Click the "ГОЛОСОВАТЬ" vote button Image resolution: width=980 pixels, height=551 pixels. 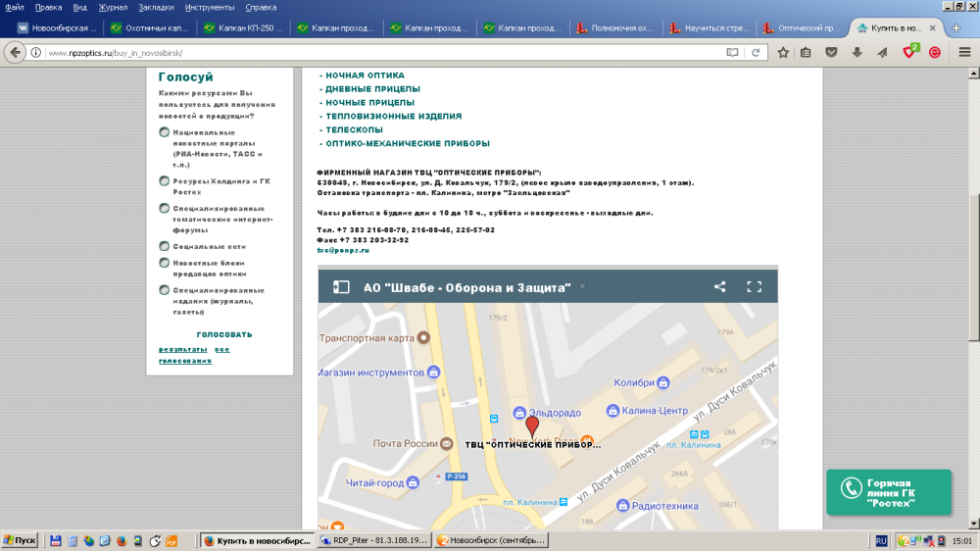224,334
